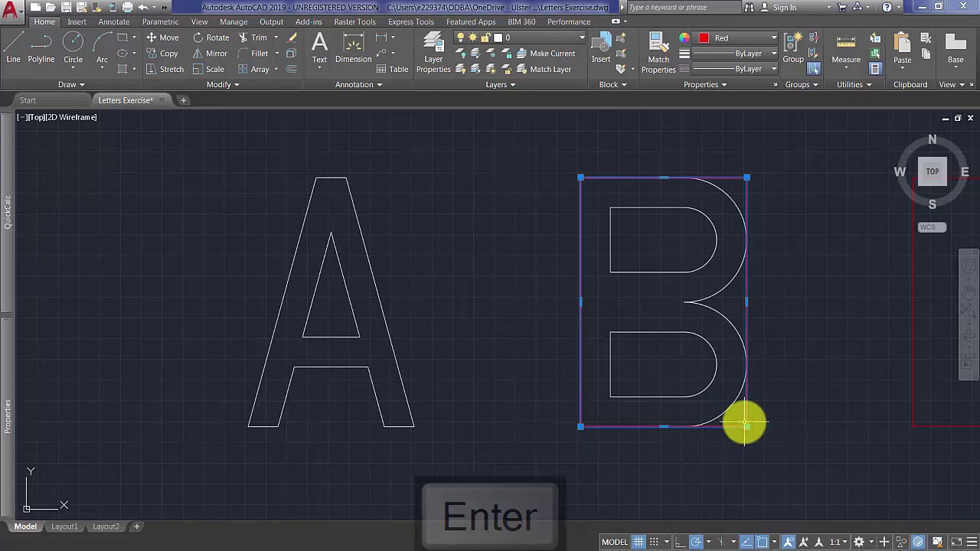Open the QuickCalc calculator icon in Utilities
The width and height of the screenshot is (980, 551).
tap(875, 69)
